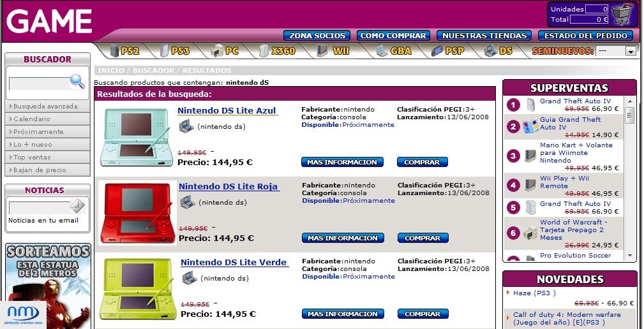Screen dimensions: 644x329
Task: Click MAS INFORMACION for DS Lite Roja
Action: coord(343,238)
